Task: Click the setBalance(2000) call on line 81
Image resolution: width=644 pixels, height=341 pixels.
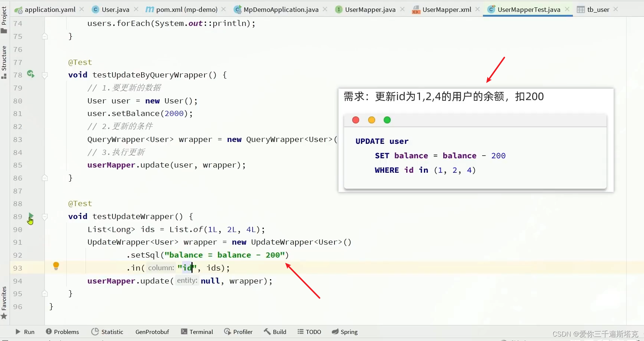Action: point(140,113)
